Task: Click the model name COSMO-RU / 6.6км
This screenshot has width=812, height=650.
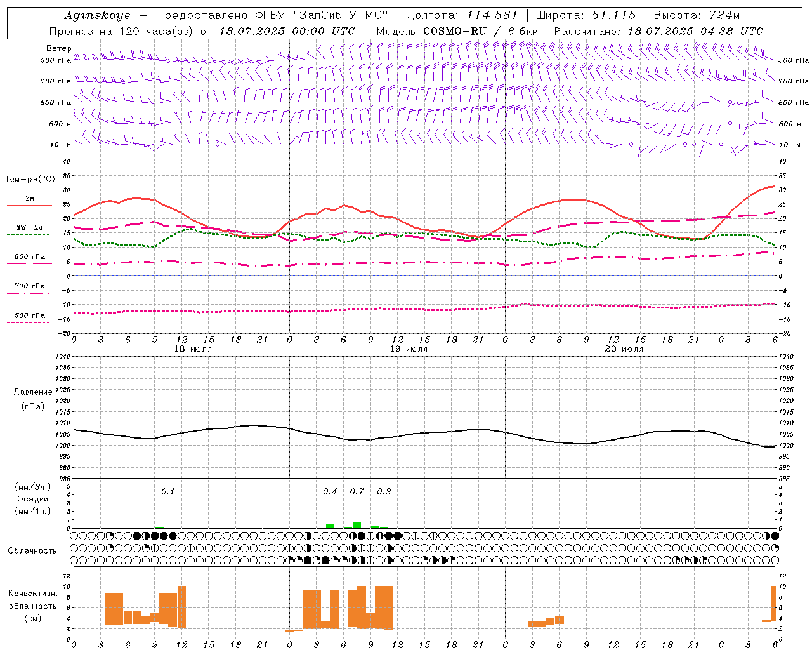Action: [480, 31]
